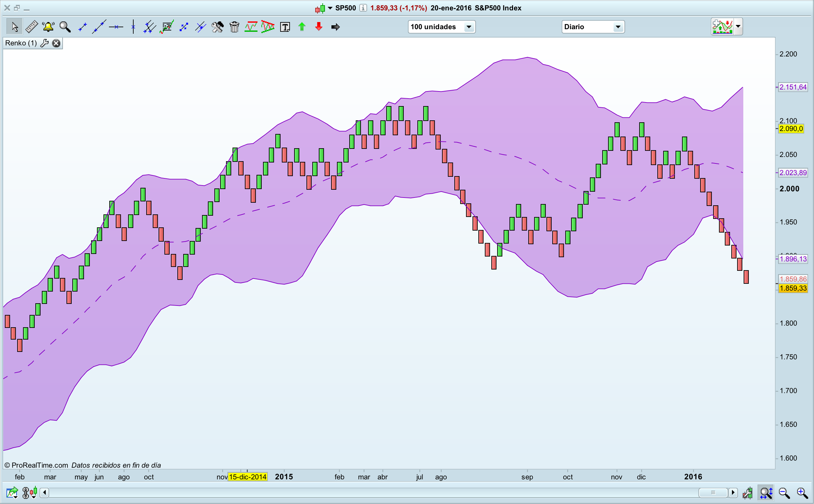
Task: Expand the Diario timeframe dropdown
Action: point(618,27)
